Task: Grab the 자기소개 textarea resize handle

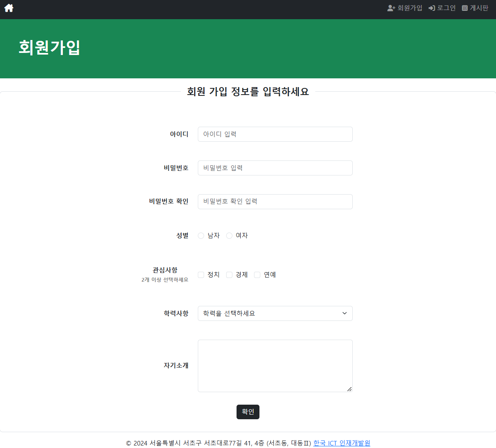Action: (x=349, y=389)
